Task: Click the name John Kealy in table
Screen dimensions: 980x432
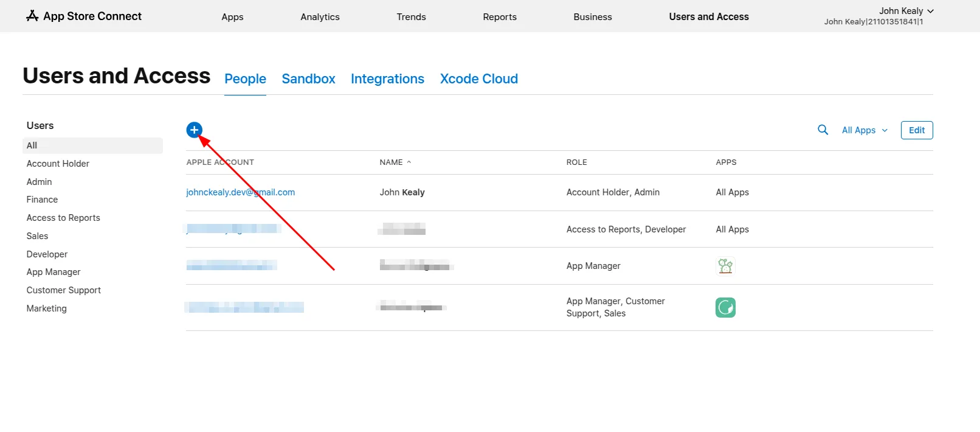Action: click(x=402, y=192)
